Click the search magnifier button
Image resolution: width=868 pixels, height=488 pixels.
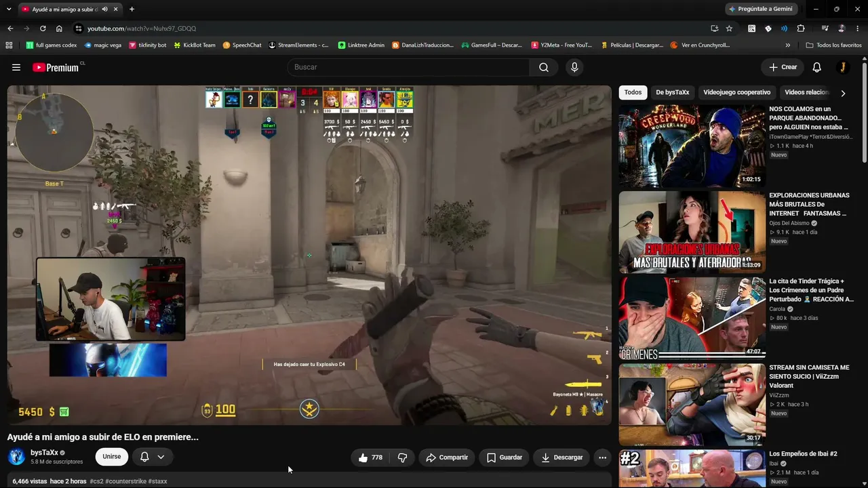tap(544, 67)
